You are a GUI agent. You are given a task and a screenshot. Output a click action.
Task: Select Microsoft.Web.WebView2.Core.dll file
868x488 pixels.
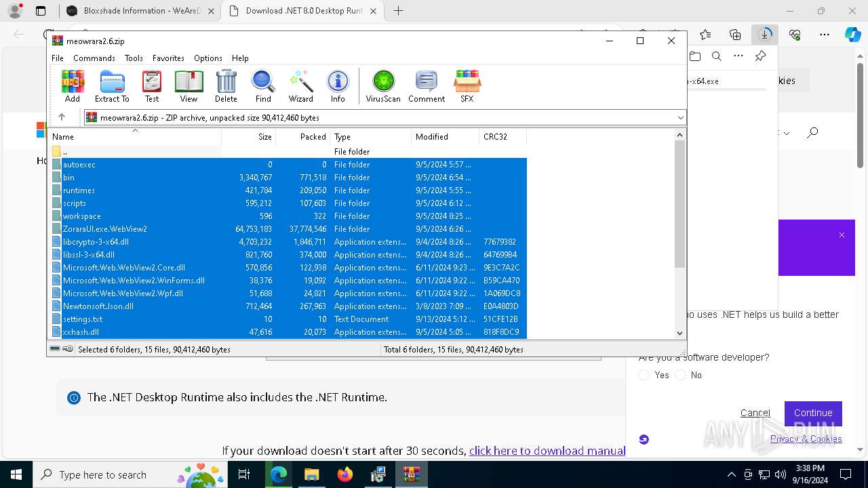(288, 268)
